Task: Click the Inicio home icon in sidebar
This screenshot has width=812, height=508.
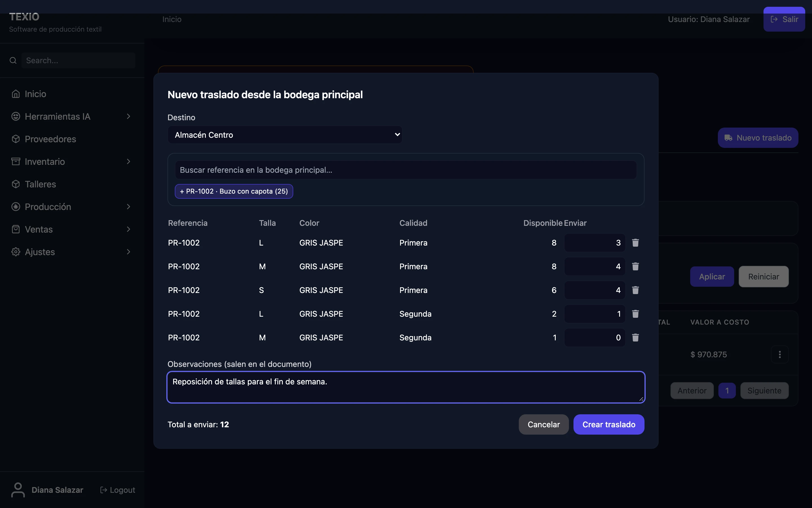Action: [x=16, y=94]
